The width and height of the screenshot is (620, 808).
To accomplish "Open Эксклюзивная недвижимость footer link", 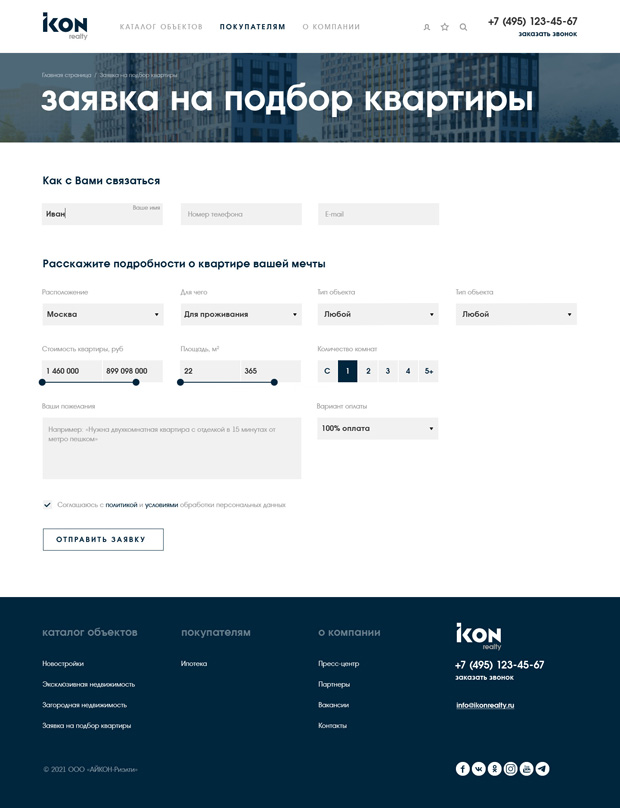I will 89,684.
